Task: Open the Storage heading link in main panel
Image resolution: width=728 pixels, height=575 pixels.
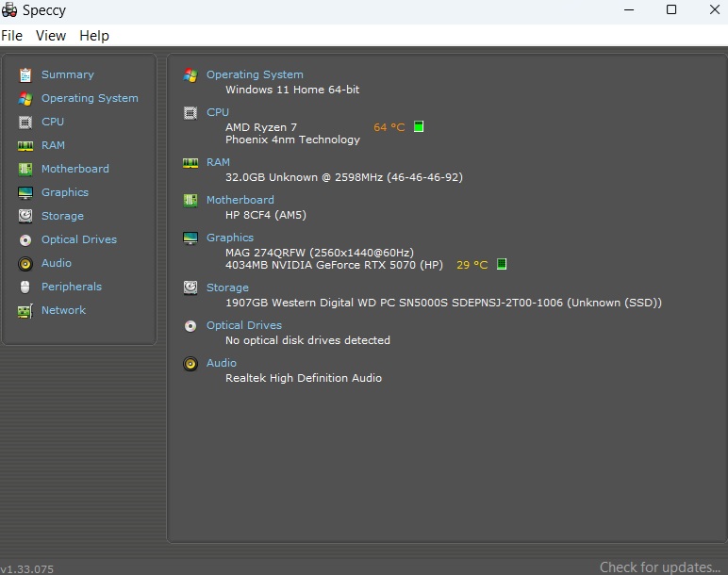Action: 227,287
